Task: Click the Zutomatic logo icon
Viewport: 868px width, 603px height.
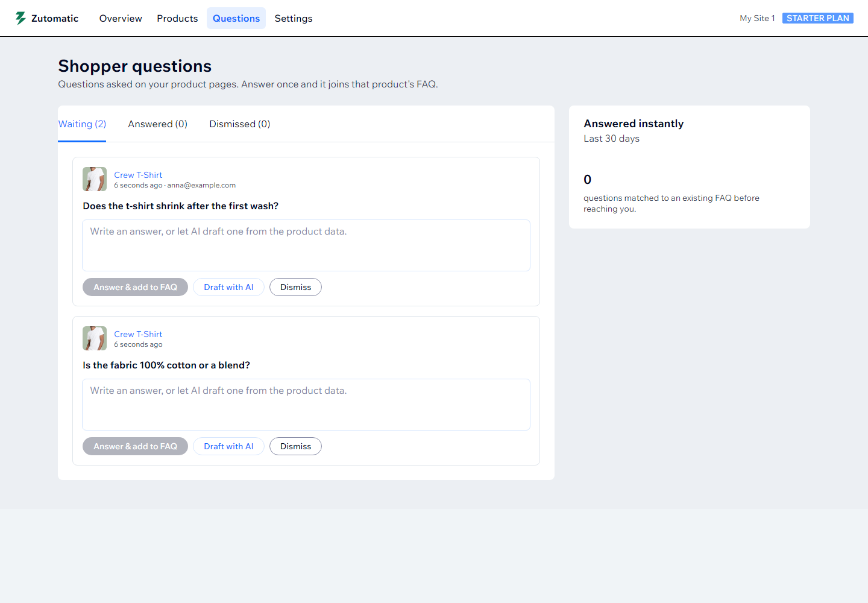Action: (x=20, y=18)
